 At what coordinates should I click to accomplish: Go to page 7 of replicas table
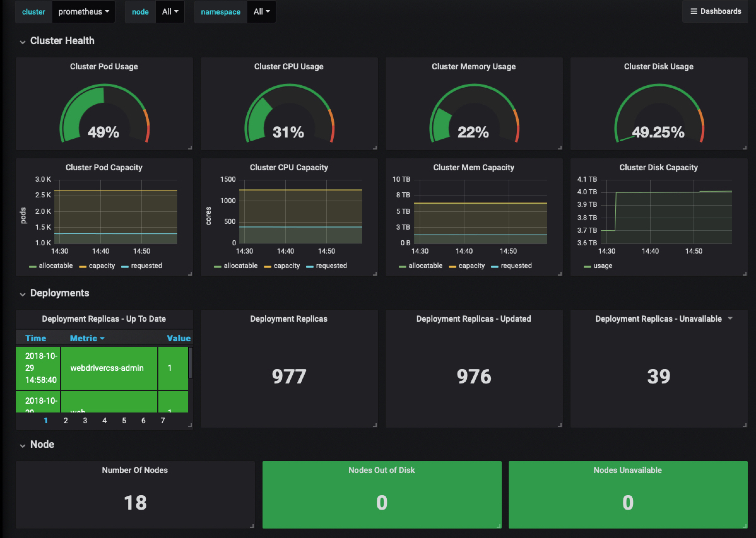point(163,420)
